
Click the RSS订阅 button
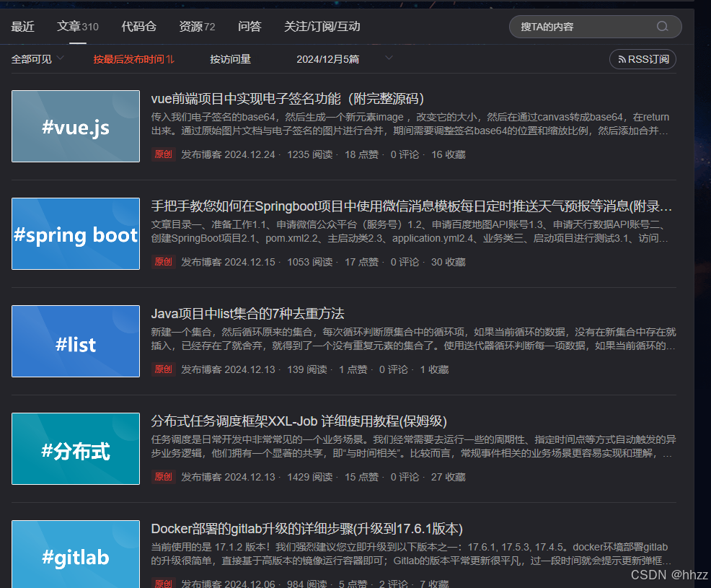coord(643,59)
